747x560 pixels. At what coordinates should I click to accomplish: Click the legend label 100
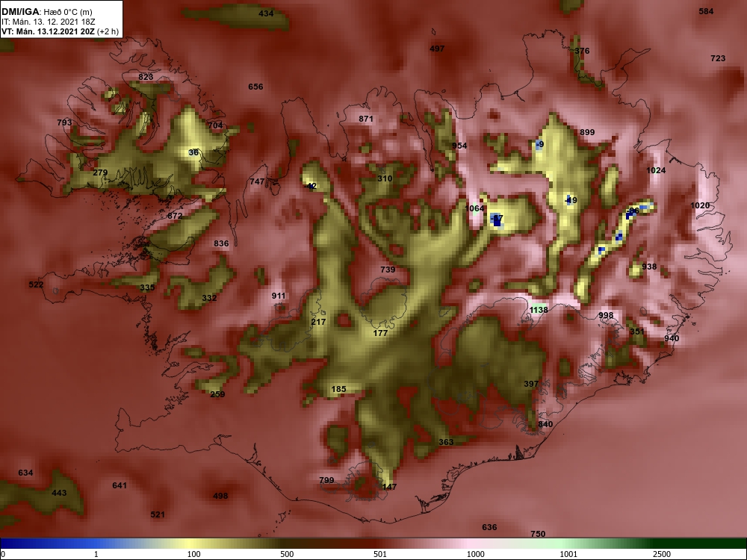[x=193, y=554]
